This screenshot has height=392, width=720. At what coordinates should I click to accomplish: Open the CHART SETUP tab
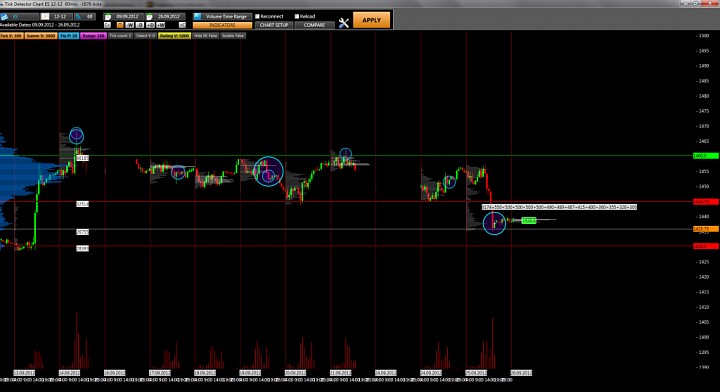coord(274,25)
